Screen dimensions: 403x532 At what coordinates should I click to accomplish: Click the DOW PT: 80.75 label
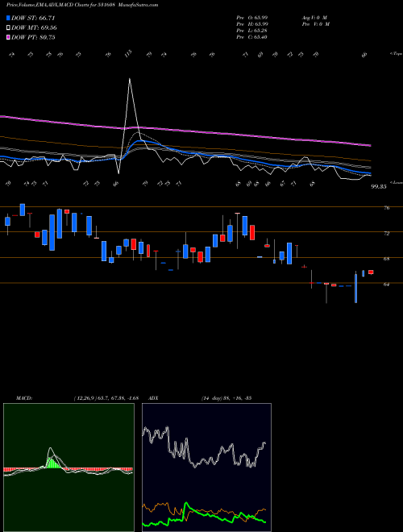[33, 37]
